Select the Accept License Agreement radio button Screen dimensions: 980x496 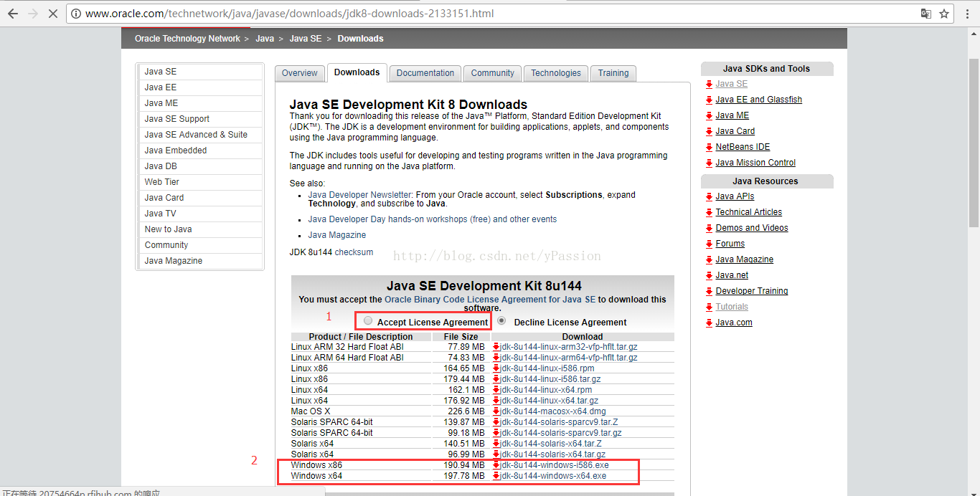(368, 321)
